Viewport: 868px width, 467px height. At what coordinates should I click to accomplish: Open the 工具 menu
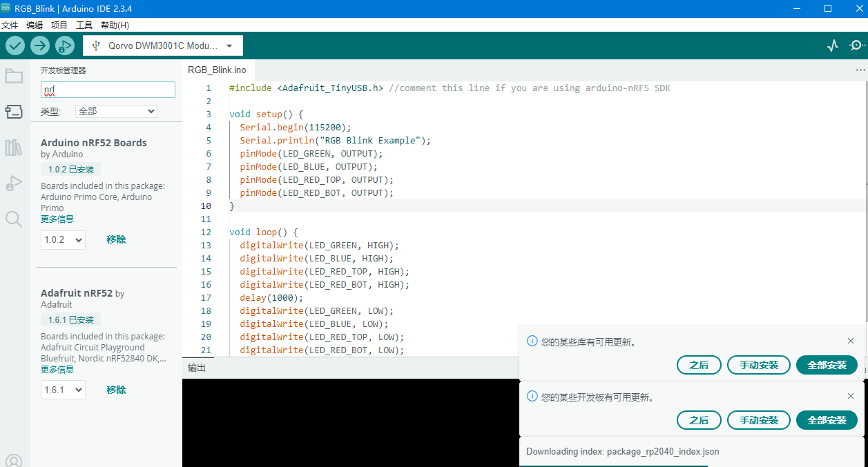[x=84, y=25]
